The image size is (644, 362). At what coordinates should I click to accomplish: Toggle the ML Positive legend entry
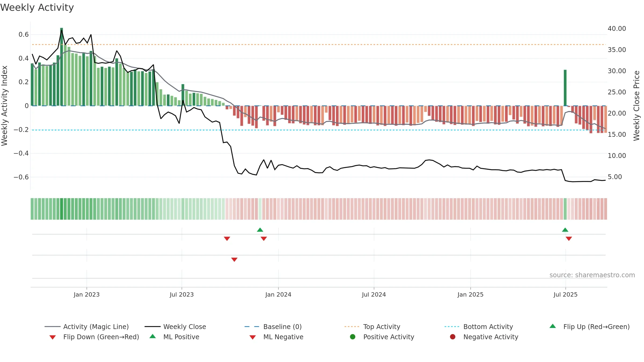[x=174, y=337]
